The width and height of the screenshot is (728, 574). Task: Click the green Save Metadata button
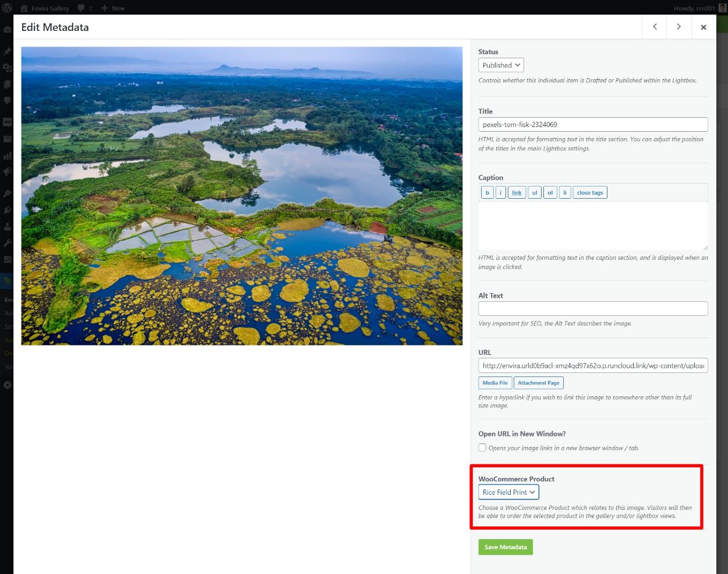506,547
